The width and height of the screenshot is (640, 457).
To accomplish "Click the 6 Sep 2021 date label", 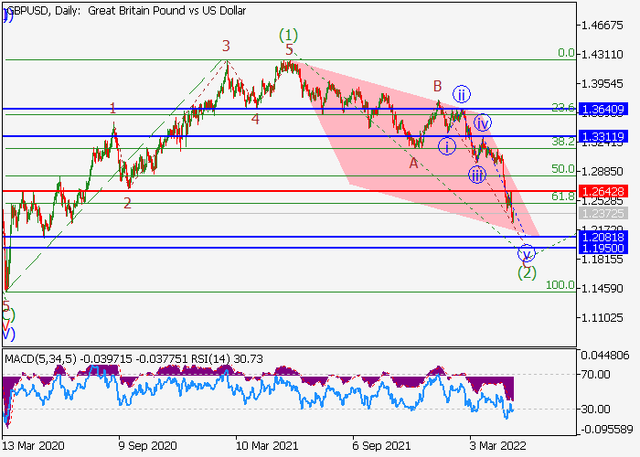I will [381, 445].
